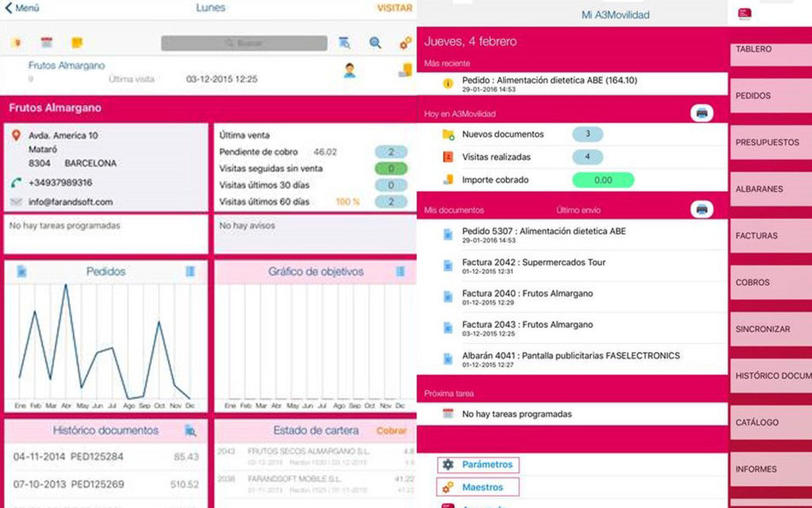Viewport: 812px width, 508px height.
Task: Open the yellow sticky note icon
Action: (x=77, y=42)
